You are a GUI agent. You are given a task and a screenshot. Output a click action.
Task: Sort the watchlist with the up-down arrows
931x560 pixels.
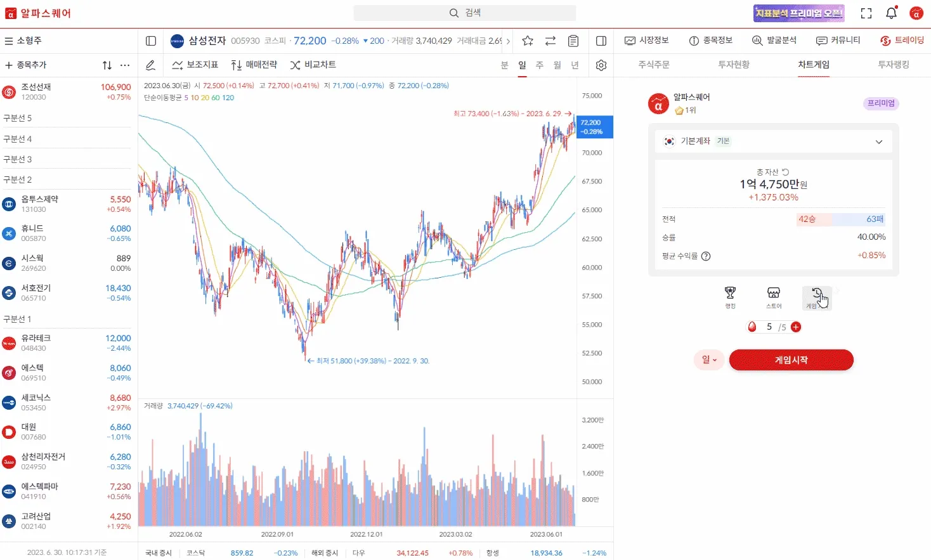[107, 65]
